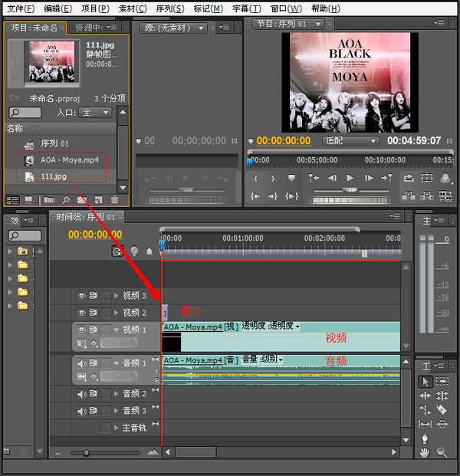Collapse the 视频 1 track
The height and width of the screenshot is (476, 460).
coord(116,330)
